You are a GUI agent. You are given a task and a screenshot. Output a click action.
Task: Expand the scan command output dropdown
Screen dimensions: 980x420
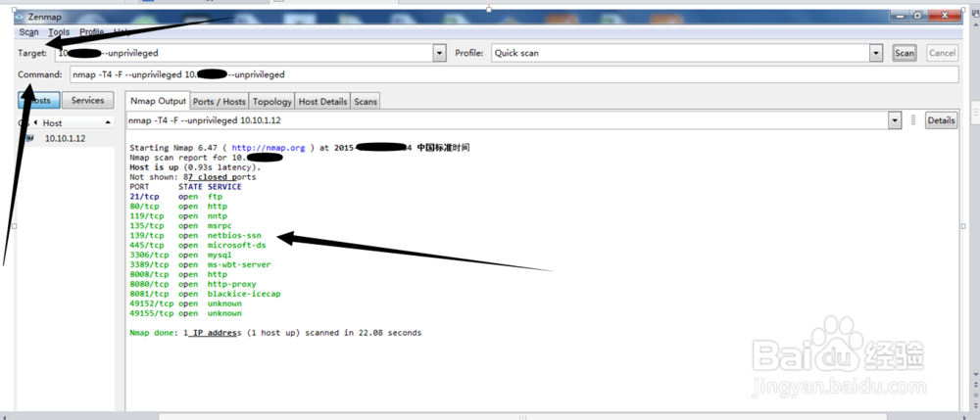pos(895,120)
